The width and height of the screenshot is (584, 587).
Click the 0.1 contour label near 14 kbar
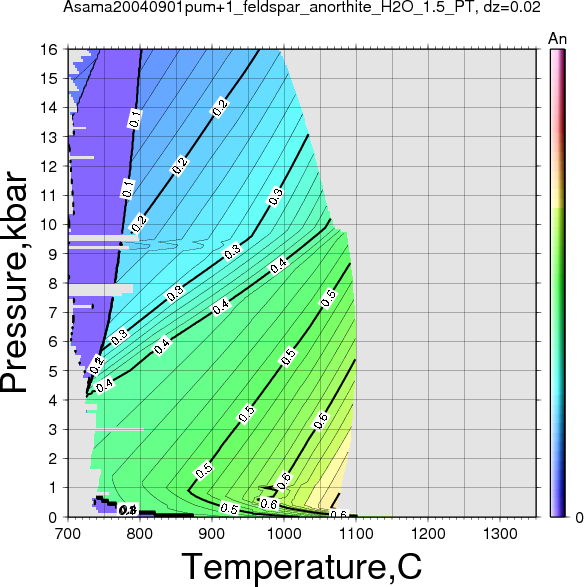point(135,119)
